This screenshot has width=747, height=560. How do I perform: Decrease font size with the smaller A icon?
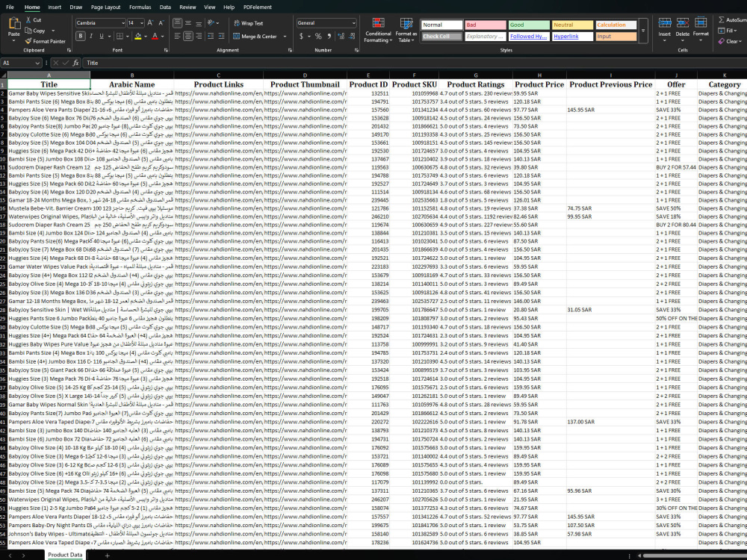(161, 23)
